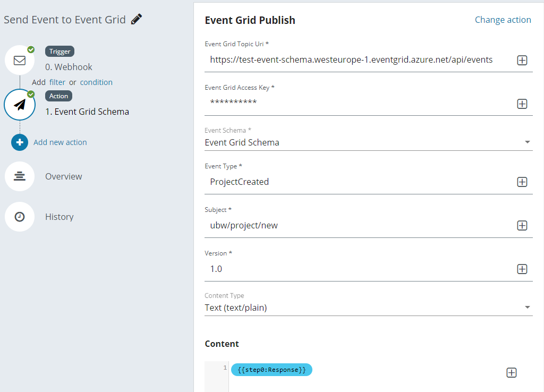
Task: Open the History menu item
Action: pyautogui.click(x=59, y=217)
